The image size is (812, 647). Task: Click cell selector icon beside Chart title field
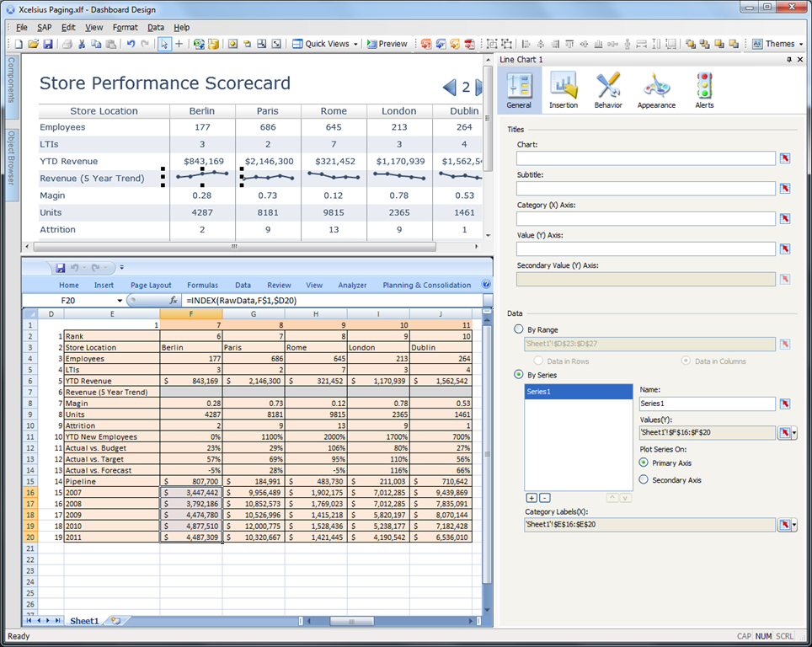pos(785,158)
